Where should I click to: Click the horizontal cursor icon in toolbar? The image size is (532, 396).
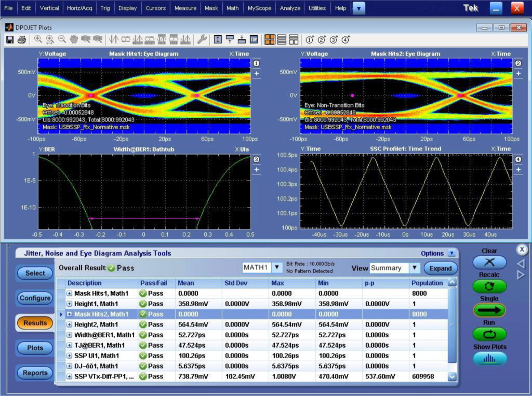pyautogui.click(x=126, y=39)
